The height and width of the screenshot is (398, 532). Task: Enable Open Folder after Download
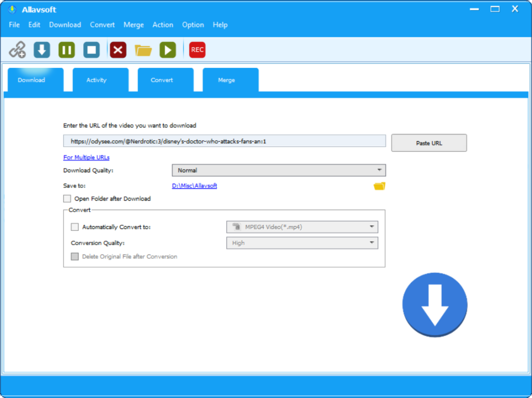tap(67, 198)
